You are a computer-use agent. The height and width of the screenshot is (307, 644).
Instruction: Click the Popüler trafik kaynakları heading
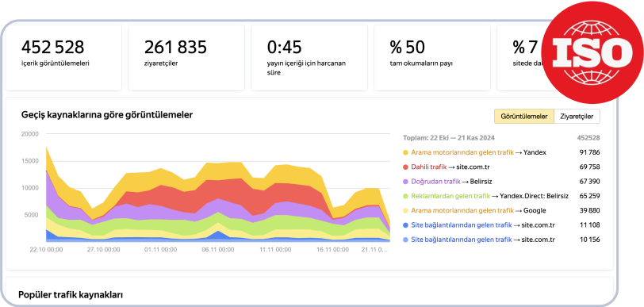click(x=71, y=294)
